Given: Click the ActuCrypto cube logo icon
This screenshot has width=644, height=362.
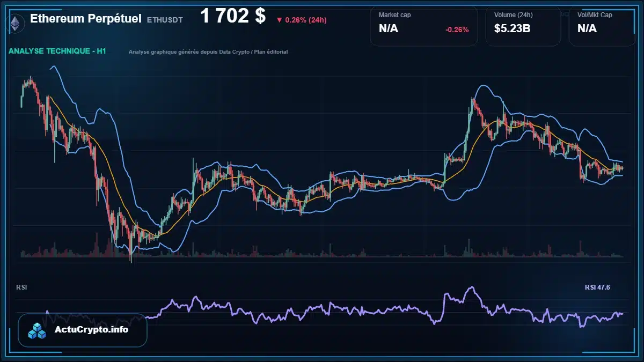Looking at the screenshot, I should pyautogui.click(x=38, y=330).
